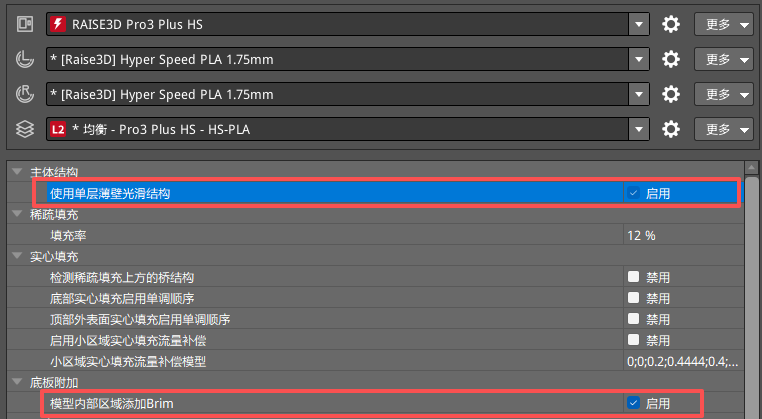The width and height of the screenshot is (762, 419).
Task: Disable 使用单层薄壁光滑结构 checkbox
Action: (x=633, y=193)
